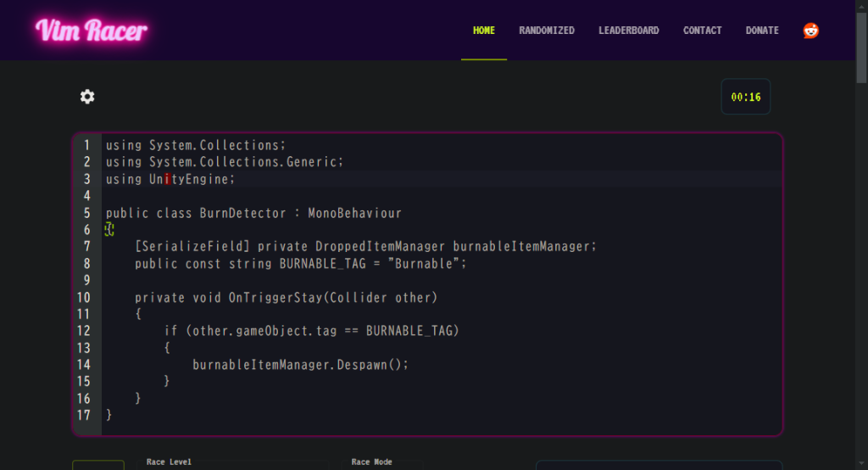868x470 pixels.
Task: Click the button left of Race Level
Action: 98,465
